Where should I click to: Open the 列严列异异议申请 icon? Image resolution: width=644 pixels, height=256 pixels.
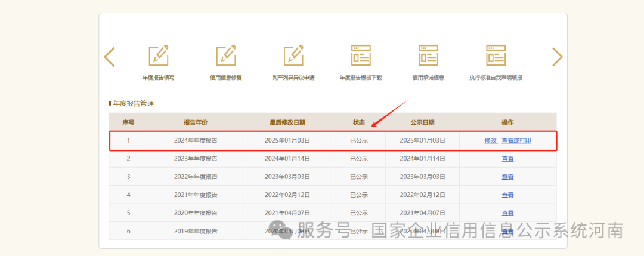[293, 55]
